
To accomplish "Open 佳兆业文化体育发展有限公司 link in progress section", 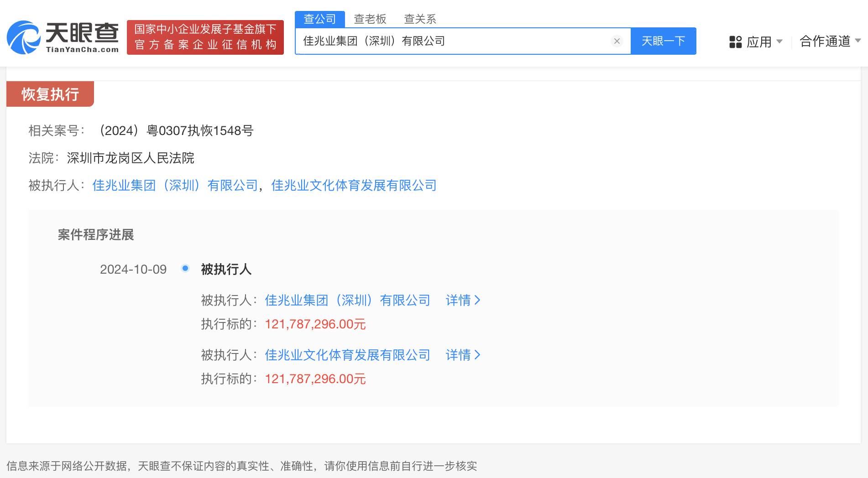I will coord(348,355).
